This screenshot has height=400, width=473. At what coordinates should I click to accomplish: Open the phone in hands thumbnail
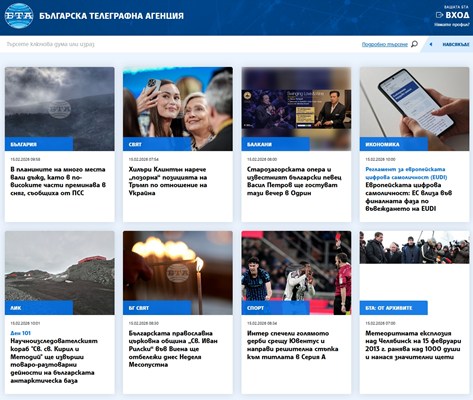[x=414, y=109]
